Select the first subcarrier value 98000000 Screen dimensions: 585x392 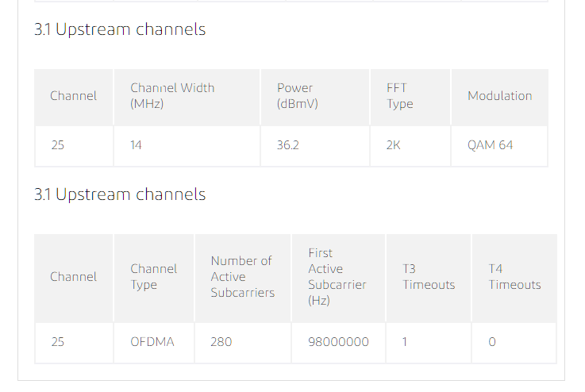pos(338,342)
